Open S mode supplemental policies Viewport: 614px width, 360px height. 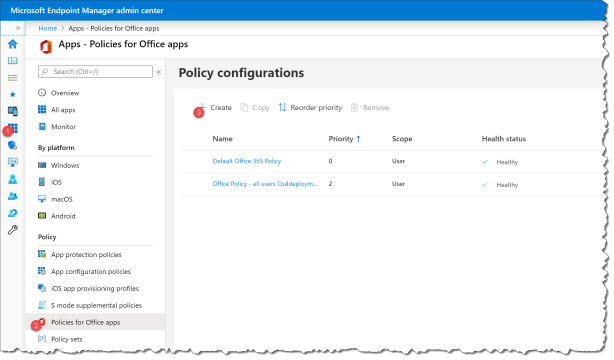tap(96, 305)
